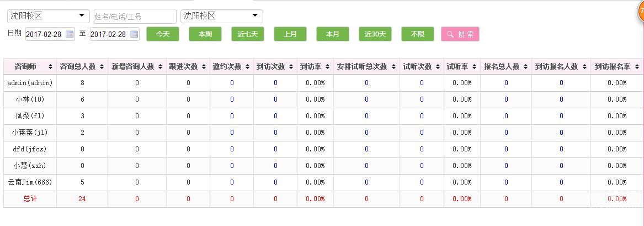644x226 pixels.
Task: Click the 今天 date filter button
Action: pos(162,34)
